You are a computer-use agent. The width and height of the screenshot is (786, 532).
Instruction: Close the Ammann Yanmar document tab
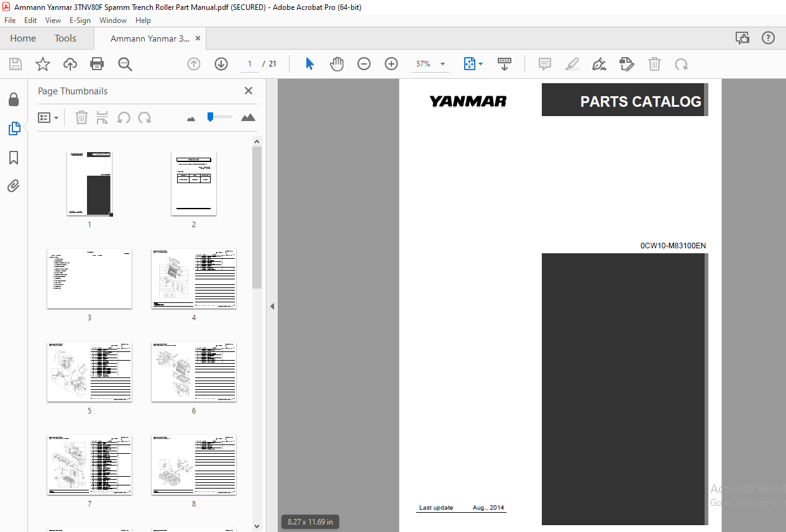(x=198, y=38)
